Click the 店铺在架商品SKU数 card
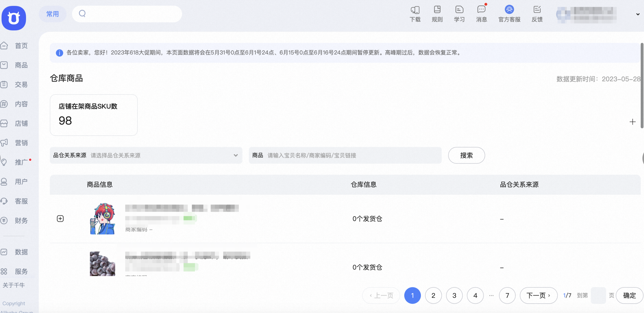 tap(94, 115)
